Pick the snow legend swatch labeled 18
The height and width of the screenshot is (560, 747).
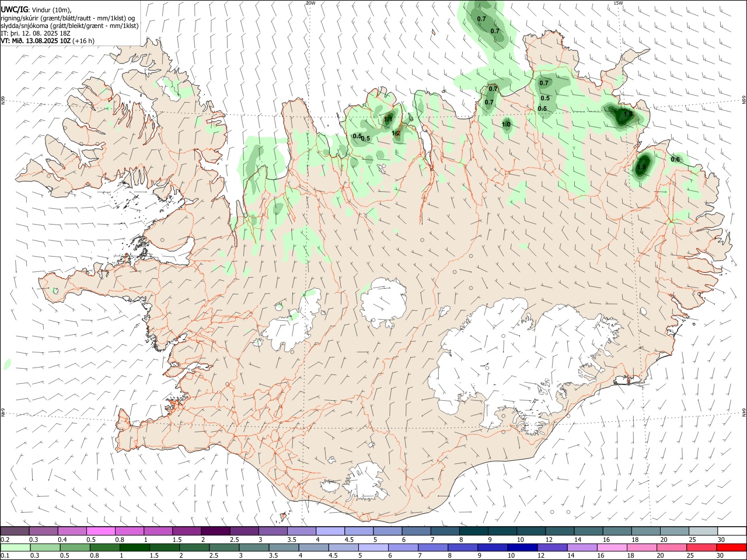coord(646,531)
